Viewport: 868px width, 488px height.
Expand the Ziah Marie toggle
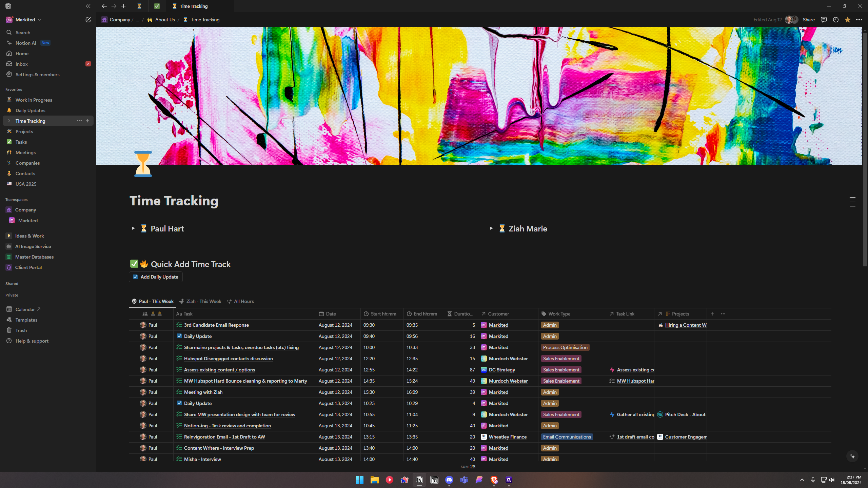[491, 228]
